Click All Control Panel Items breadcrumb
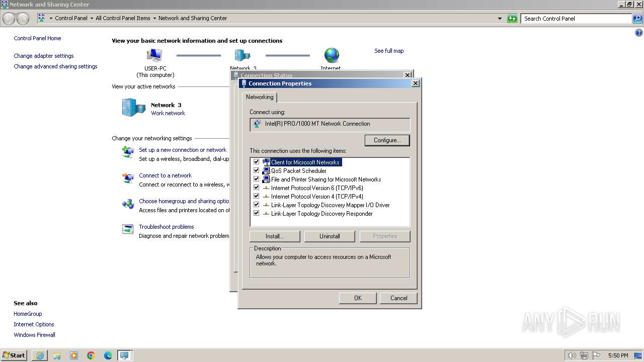This screenshot has height=362, width=644. pyautogui.click(x=123, y=18)
